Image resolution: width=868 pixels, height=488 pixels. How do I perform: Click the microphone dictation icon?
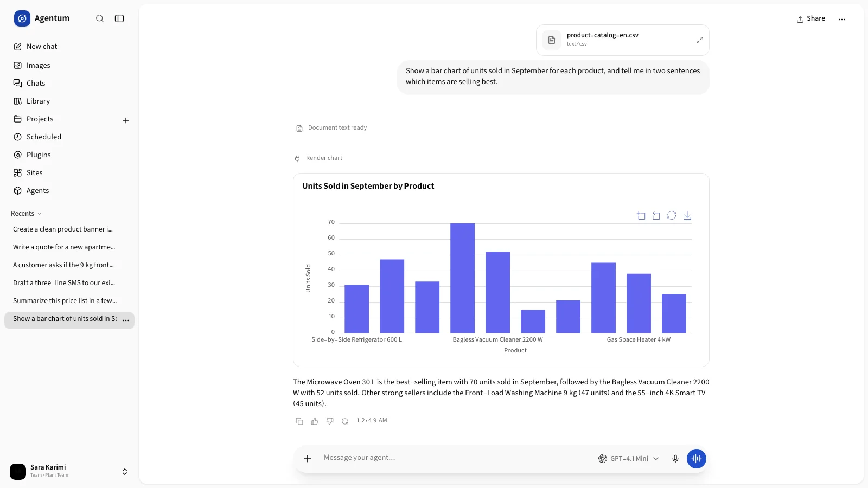pos(675,459)
